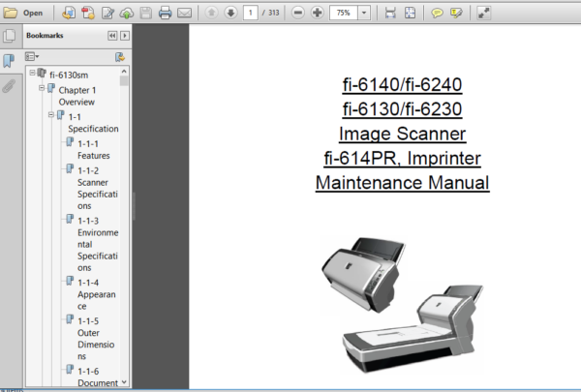
Task: Select the 1-1-5 Outer Dimensions bookmark
Action: point(96,339)
